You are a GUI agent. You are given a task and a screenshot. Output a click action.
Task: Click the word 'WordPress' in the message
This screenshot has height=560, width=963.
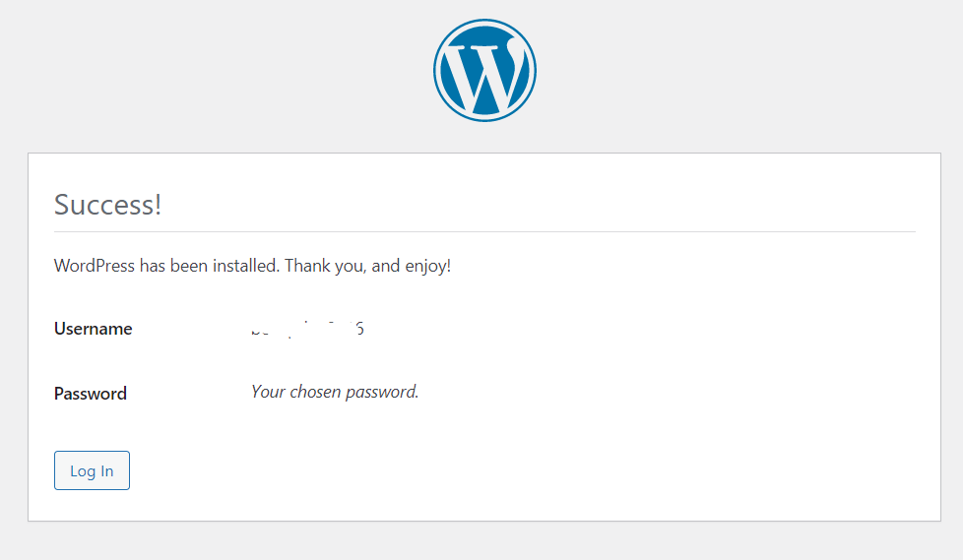(94, 266)
